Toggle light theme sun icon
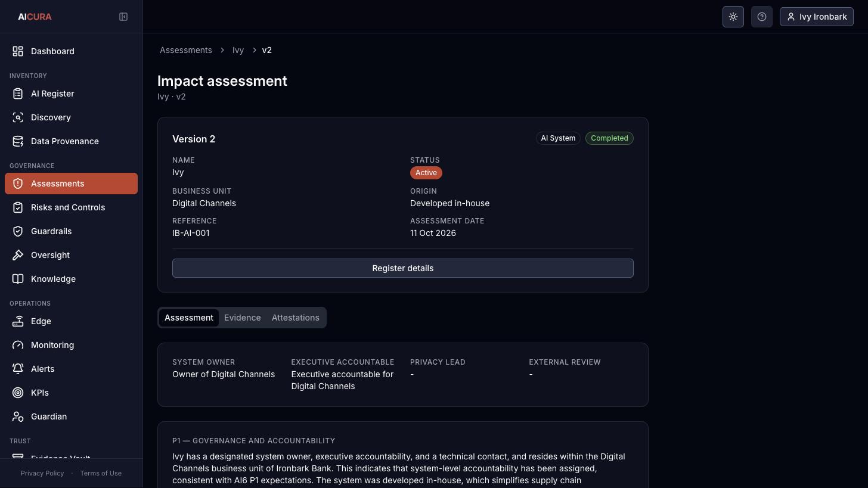The height and width of the screenshot is (488, 868). (733, 17)
